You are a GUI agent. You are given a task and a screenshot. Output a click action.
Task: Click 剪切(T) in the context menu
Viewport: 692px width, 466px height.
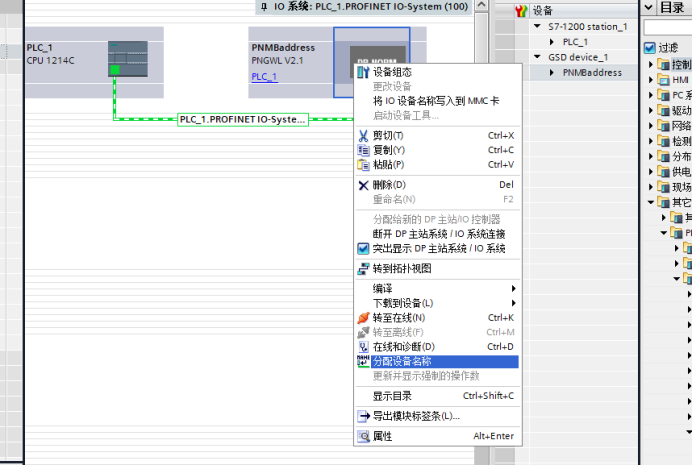tap(437, 135)
